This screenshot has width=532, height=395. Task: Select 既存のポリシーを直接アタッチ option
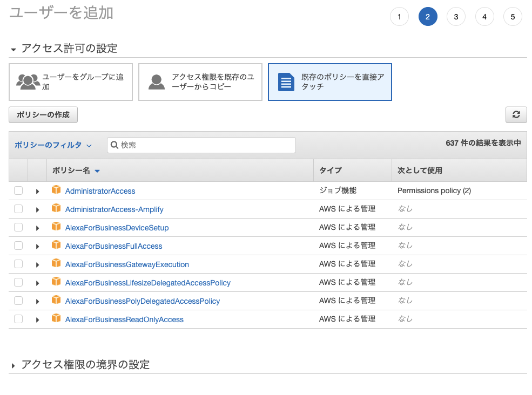(x=330, y=82)
